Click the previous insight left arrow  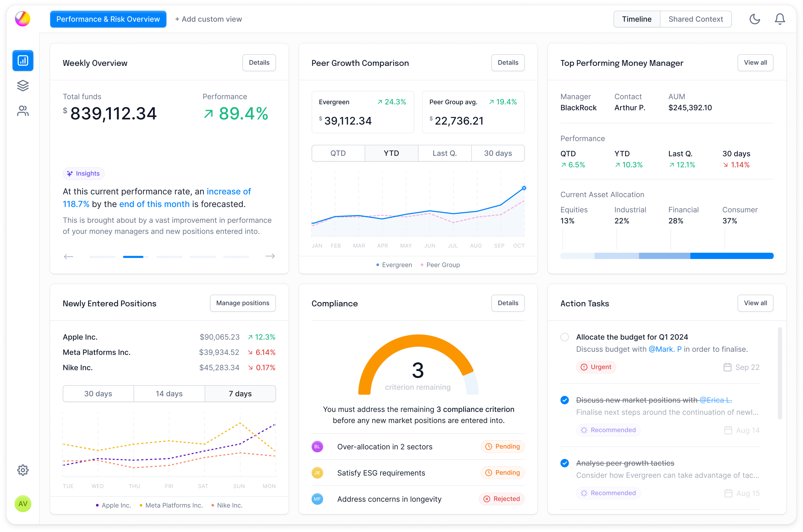(69, 256)
